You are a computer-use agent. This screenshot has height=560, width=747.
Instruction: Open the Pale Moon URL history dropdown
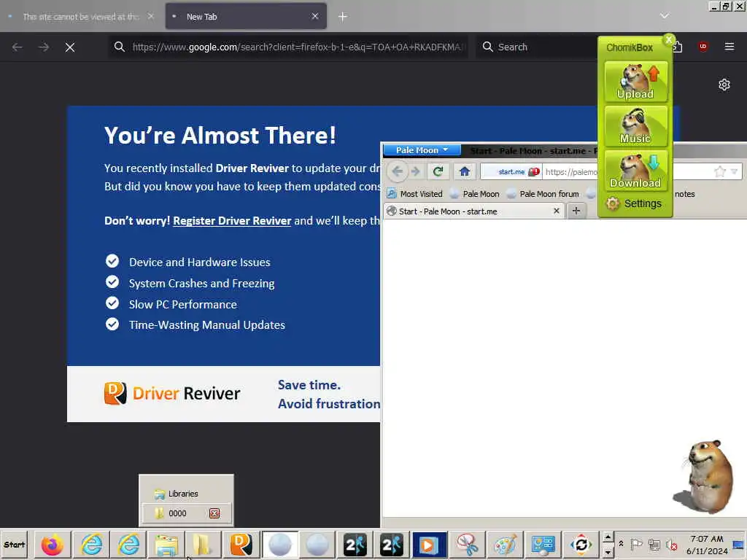tap(734, 171)
